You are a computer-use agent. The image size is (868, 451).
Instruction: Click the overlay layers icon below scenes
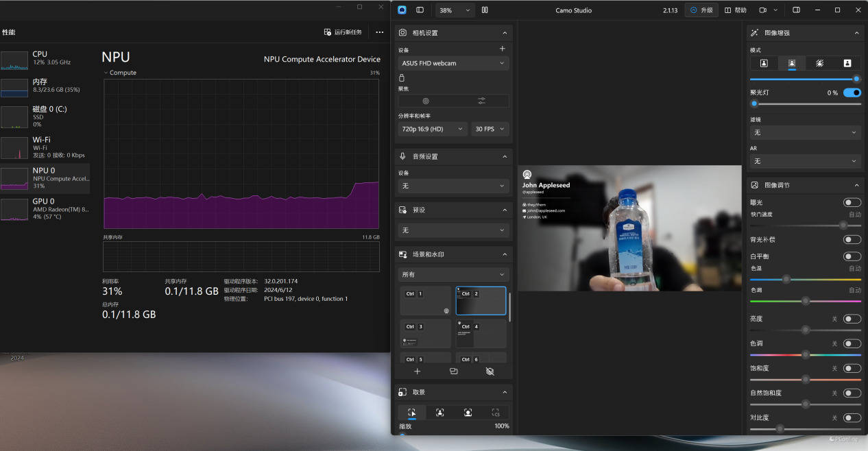click(453, 371)
